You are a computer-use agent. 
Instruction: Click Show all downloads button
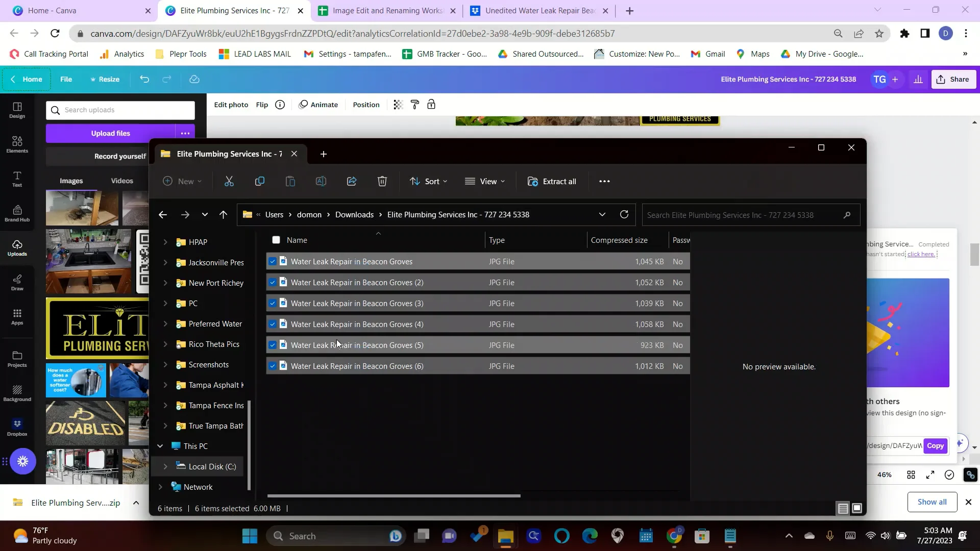coord(932,502)
